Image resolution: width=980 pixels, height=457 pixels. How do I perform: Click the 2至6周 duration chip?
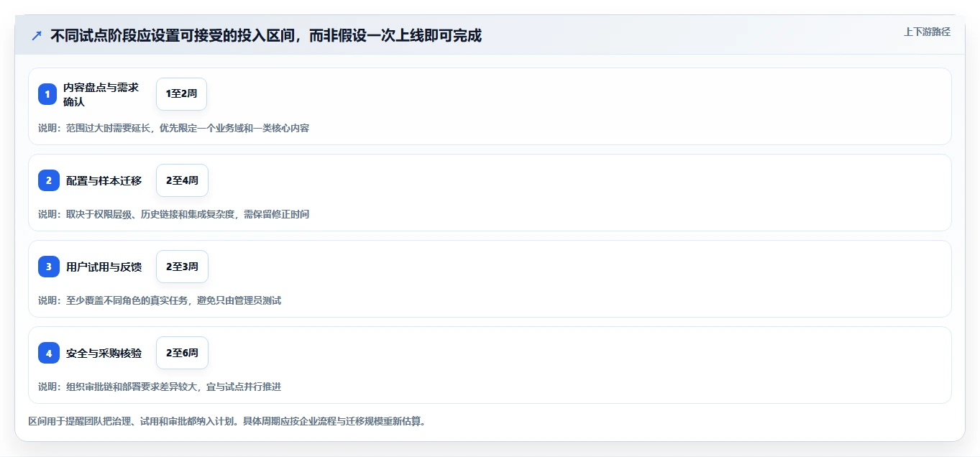click(x=182, y=353)
